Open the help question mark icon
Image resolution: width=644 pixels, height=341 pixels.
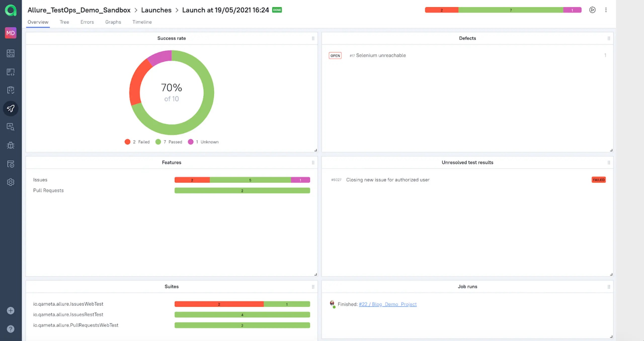11,329
